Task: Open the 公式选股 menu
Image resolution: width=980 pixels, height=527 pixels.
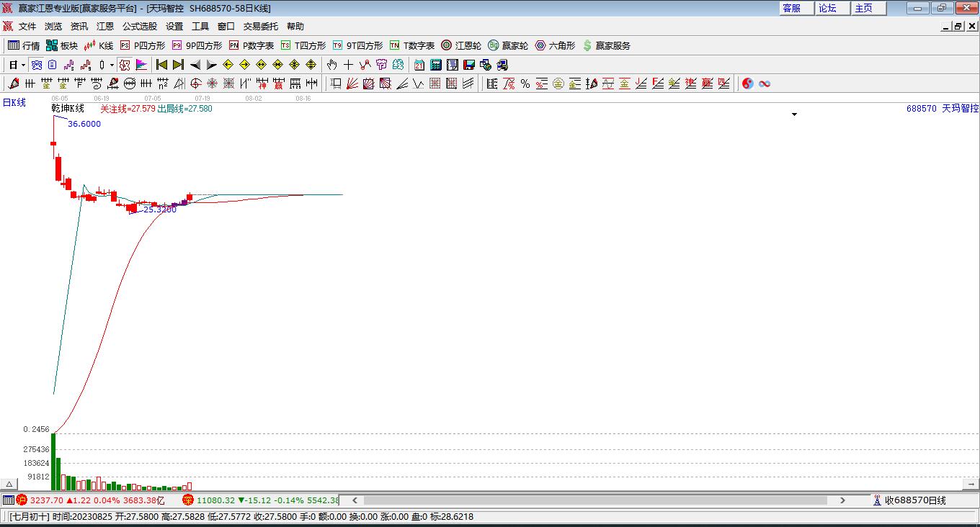Action: pos(139,27)
